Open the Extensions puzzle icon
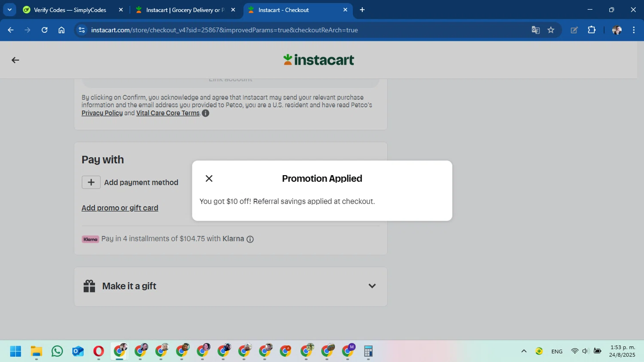The width and height of the screenshot is (644, 362). coord(592,30)
